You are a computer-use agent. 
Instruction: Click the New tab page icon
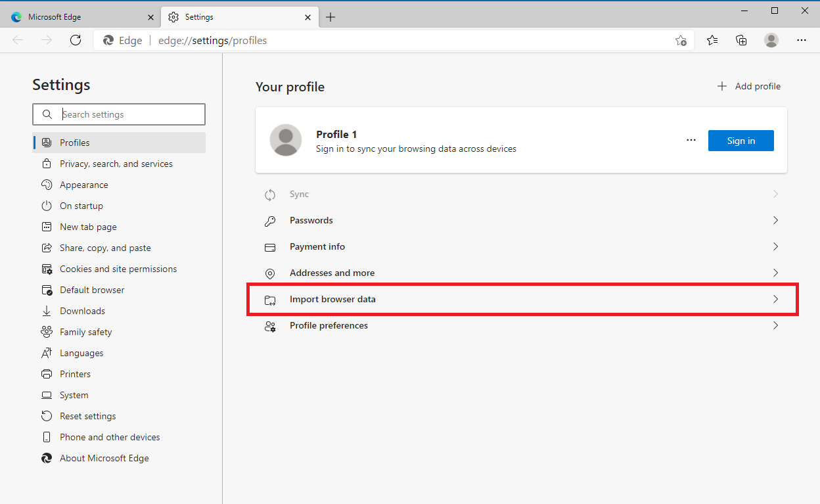pos(47,227)
